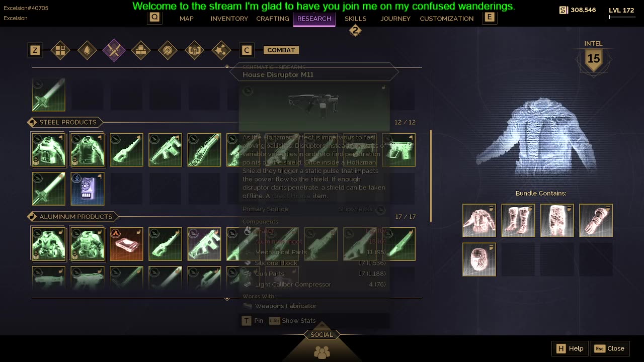Click the Help button
The image size is (644, 362).
point(570,348)
